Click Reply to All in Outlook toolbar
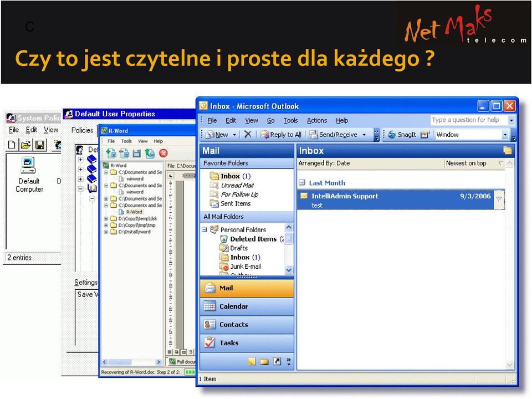 point(280,135)
